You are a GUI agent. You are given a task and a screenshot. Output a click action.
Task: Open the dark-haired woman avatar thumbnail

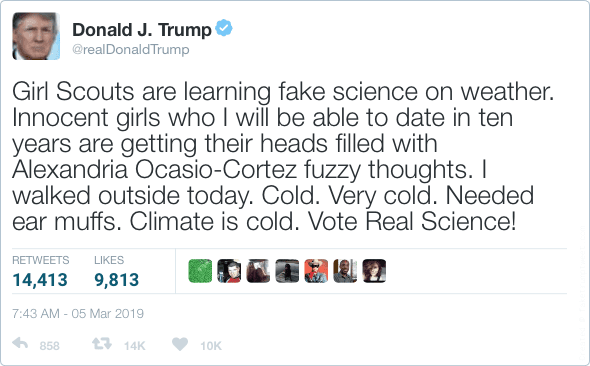click(x=374, y=271)
